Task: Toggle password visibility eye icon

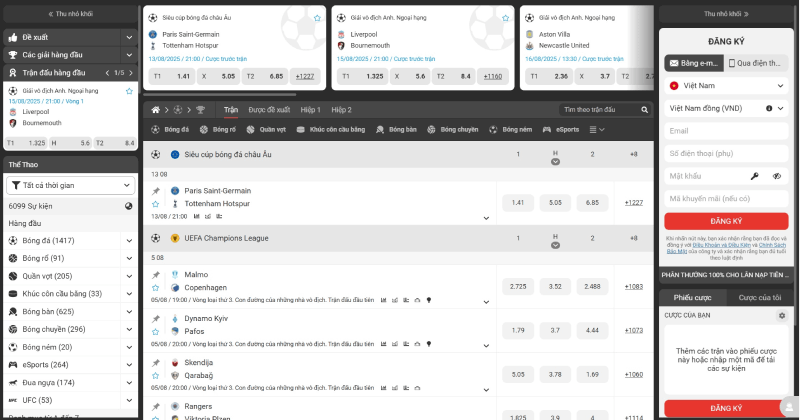Action: tap(777, 176)
